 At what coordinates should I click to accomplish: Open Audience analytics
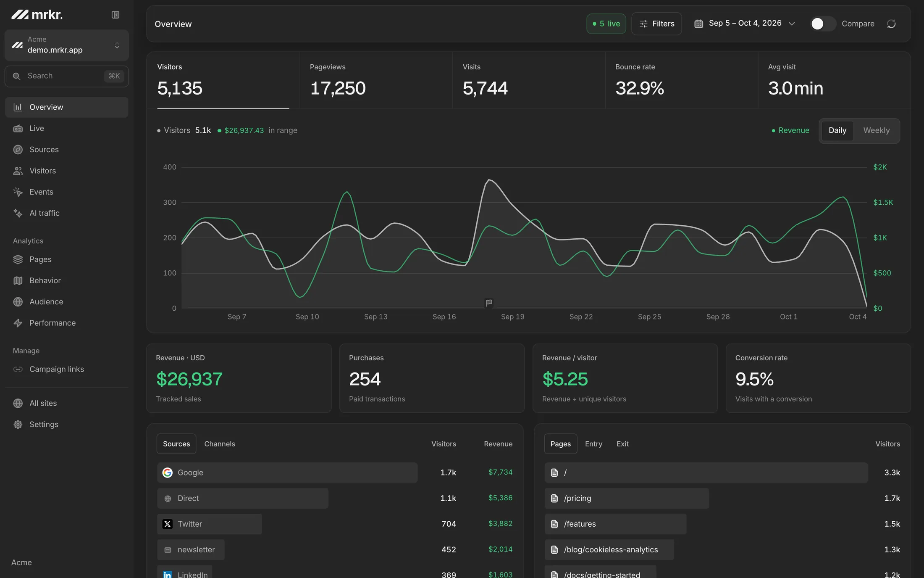click(x=67, y=302)
